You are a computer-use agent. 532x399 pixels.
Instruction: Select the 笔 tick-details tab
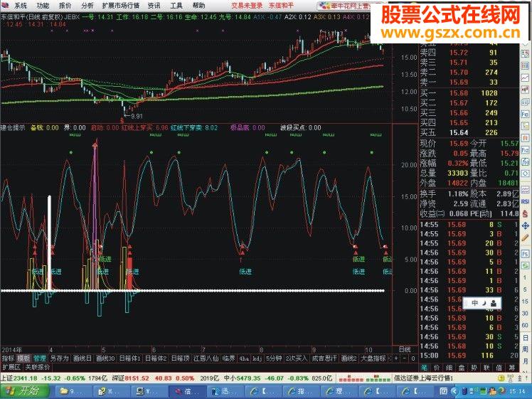tap(424, 368)
